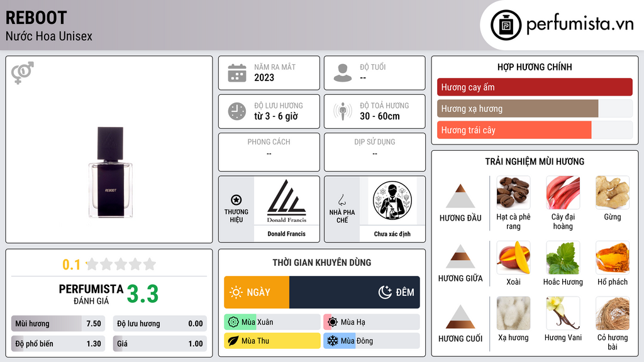The width and height of the screenshot is (644, 362).
Task: Click the Mùi hương 7.50 score bar
Action: pyautogui.click(x=58, y=324)
